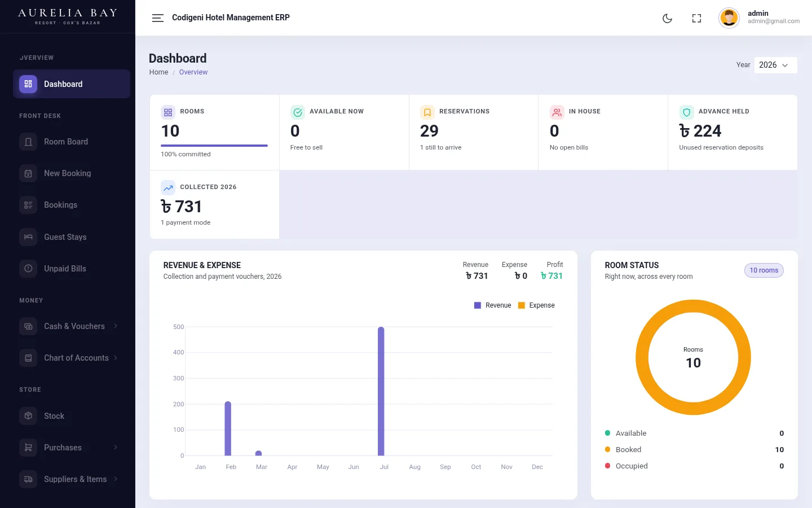Toggle Expense series in chart legend
The width and height of the screenshot is (812, 508).
[536, 305]
